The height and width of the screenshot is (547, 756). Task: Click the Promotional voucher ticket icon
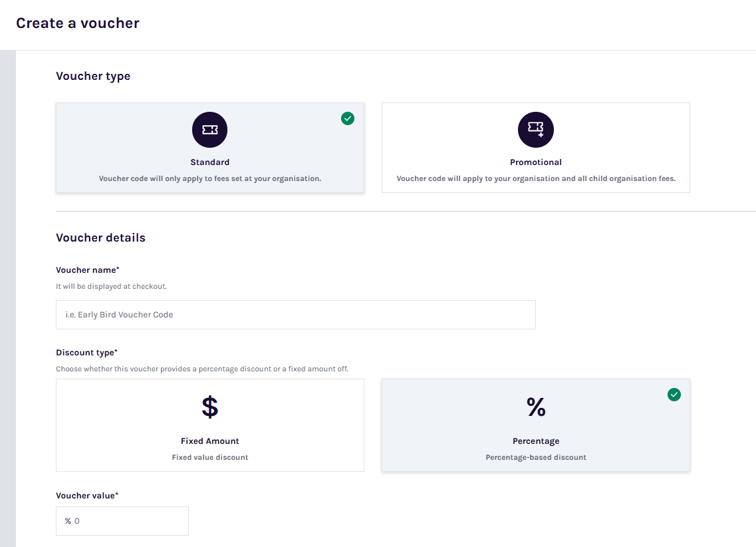coord(535,130)
